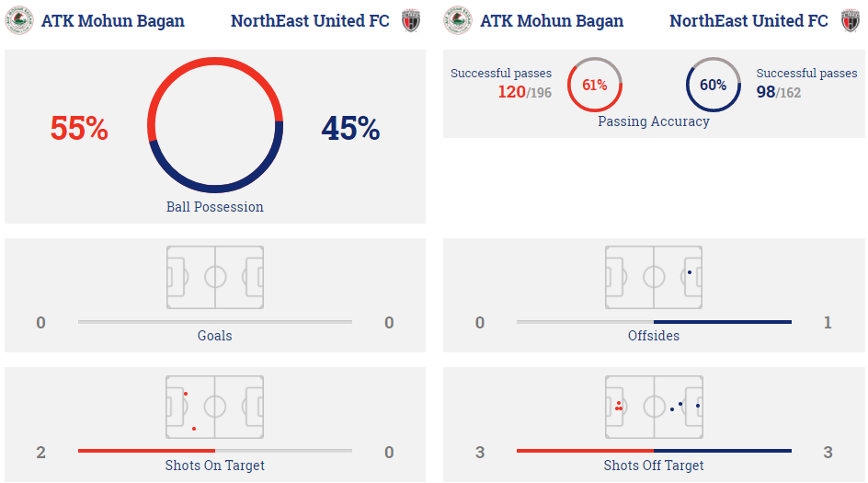Click the 120/196 successful passes figure

pos(524,92)
